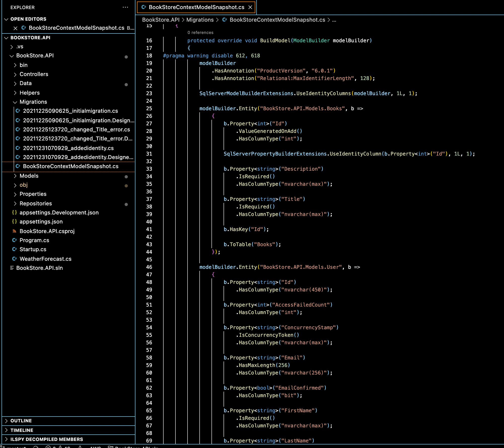Click "BookStore.API.Models.User" string on line 46

pyautogui.click(x=301, y=267)
